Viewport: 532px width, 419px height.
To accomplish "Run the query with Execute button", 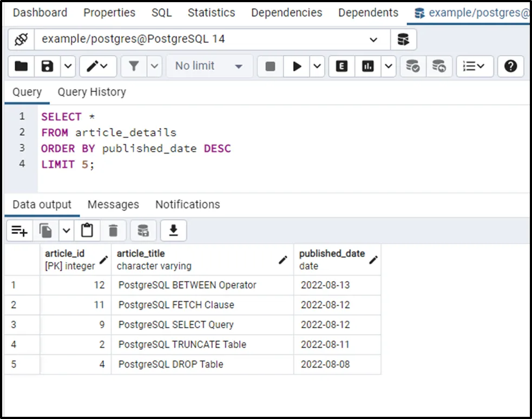I will [297, 66].
